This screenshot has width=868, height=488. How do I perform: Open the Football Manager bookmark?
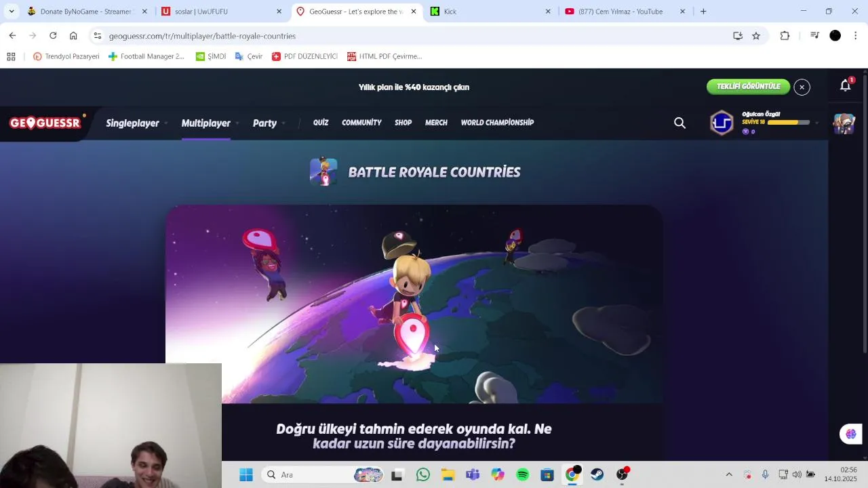coord(146,57)
